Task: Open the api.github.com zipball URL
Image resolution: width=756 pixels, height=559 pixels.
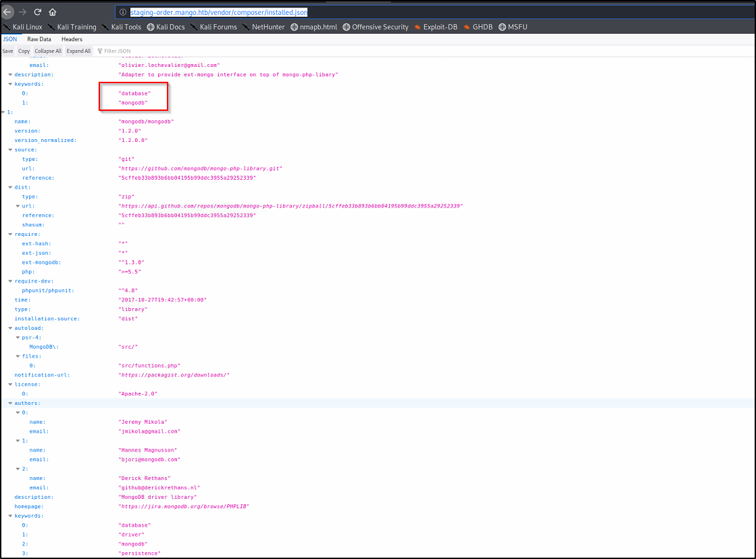Action: 291,206
